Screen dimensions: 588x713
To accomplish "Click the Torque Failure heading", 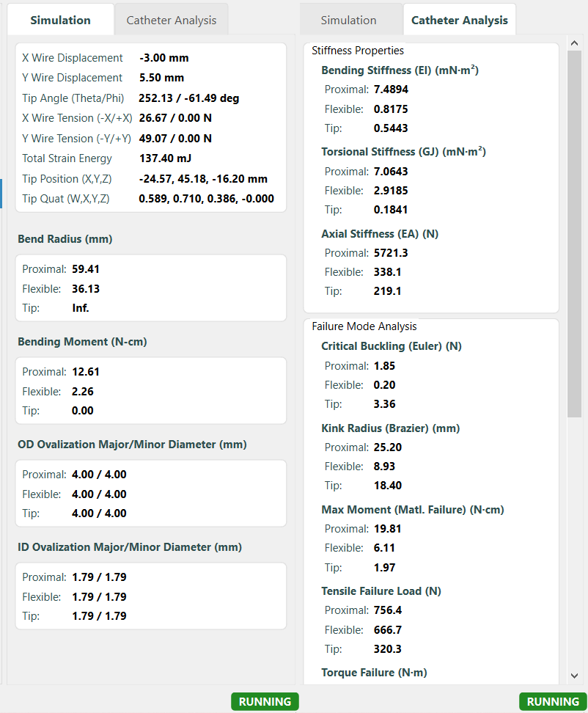I will click(x=374, y=673).
